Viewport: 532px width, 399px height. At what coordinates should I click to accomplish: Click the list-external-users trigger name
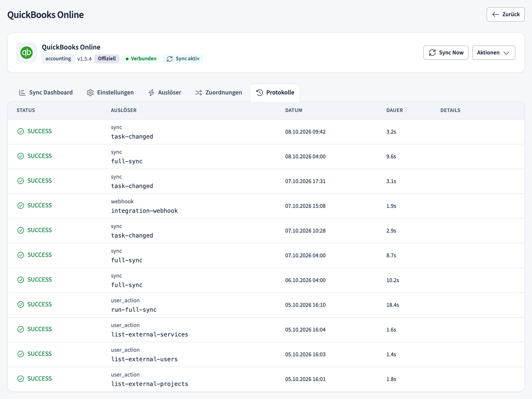(144, 359)
